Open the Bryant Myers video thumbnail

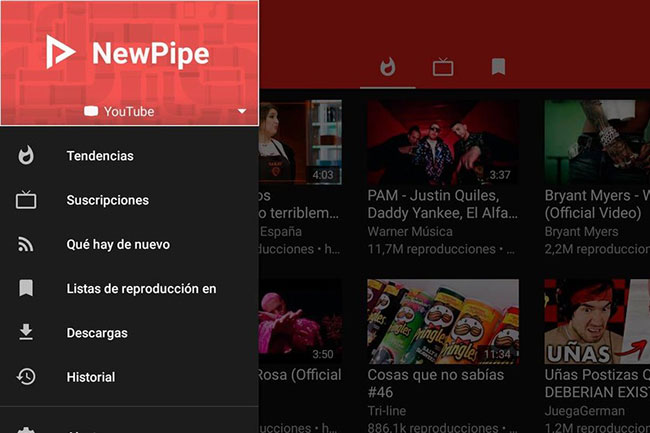[597, 142]
